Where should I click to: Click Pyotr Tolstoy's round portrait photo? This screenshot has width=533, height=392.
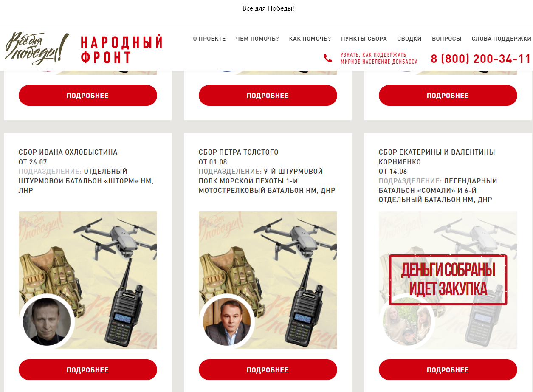[x=227, y=321]
